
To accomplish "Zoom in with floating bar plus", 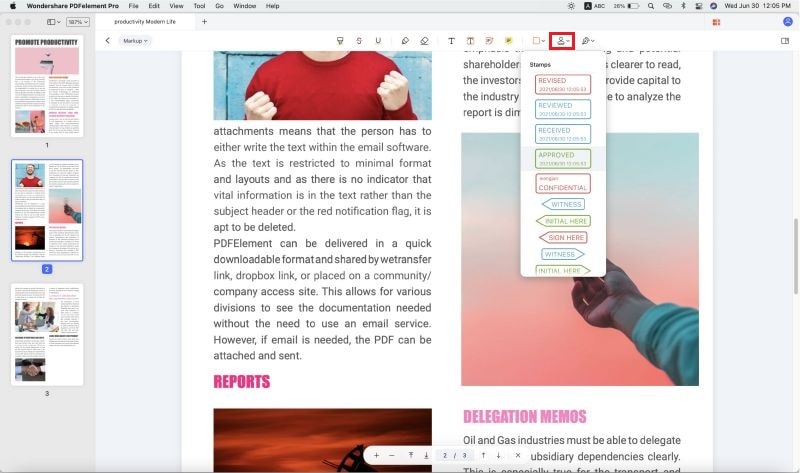I will click(376, 455).
